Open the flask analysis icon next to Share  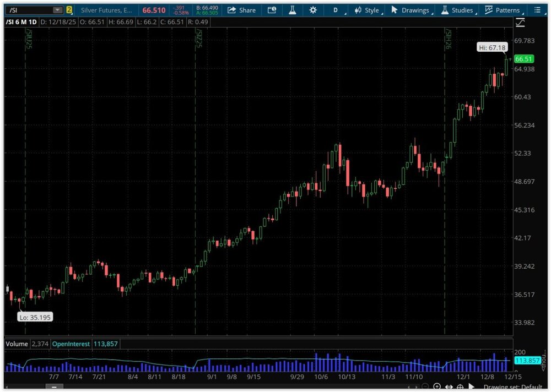coord(293,10)
